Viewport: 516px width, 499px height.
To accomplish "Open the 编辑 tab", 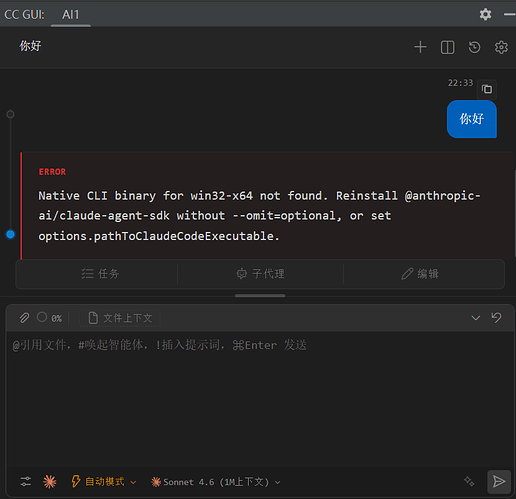I will tap(420, 274).
